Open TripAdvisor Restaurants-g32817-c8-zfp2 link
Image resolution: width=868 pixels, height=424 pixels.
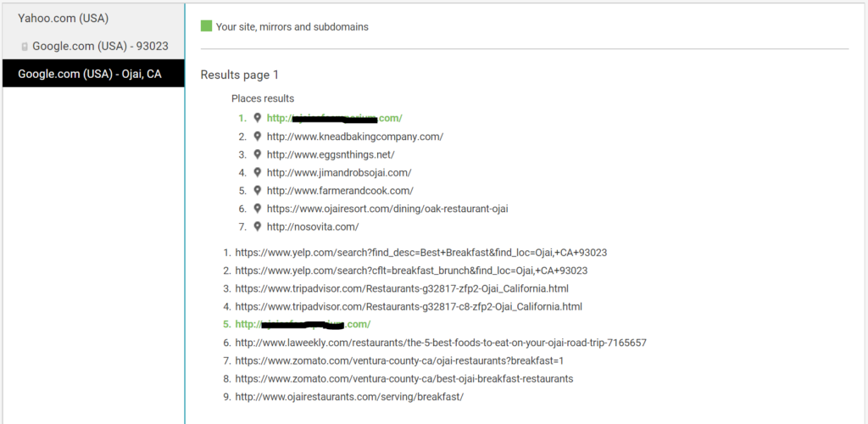(x=409, y=306)
